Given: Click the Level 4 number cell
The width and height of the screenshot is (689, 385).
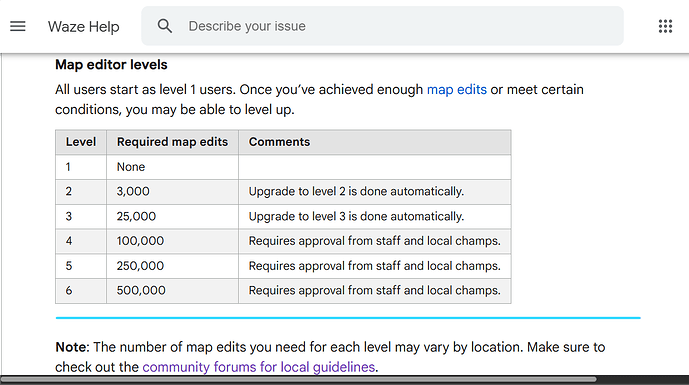Looking at the screenshot, I should (x=81, y=241).
